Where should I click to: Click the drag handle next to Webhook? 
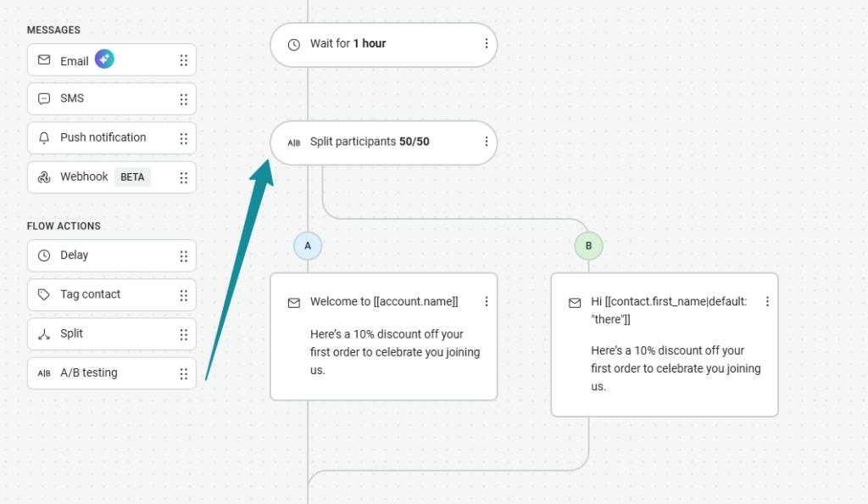coord(183,177)
